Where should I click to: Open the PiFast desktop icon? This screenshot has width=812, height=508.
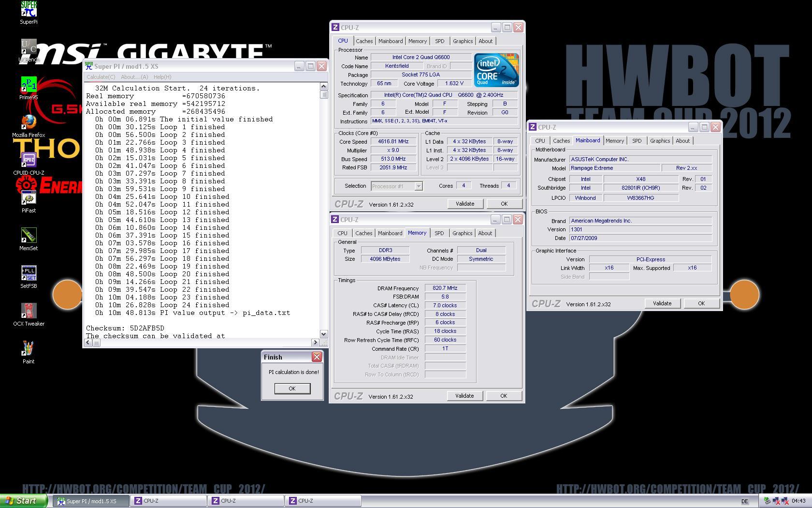click(x=29, y=201)
